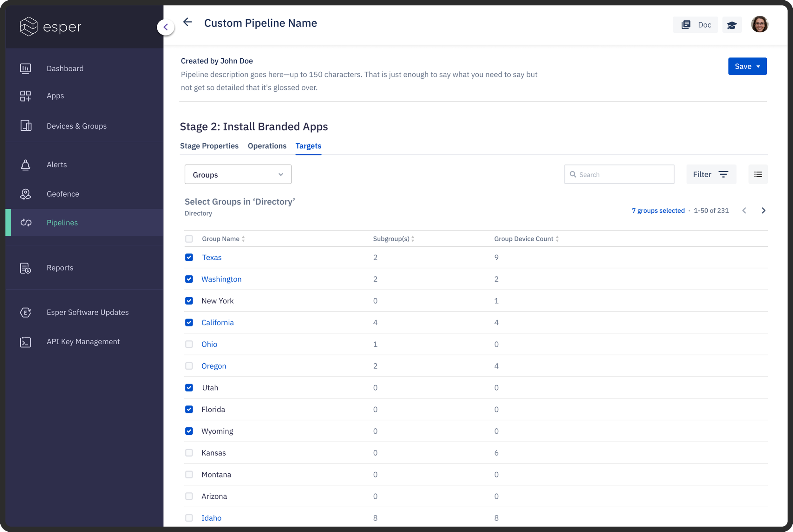Collapse the sidebar with chevron button
This screenshot has height=532, width=793.
166,27
